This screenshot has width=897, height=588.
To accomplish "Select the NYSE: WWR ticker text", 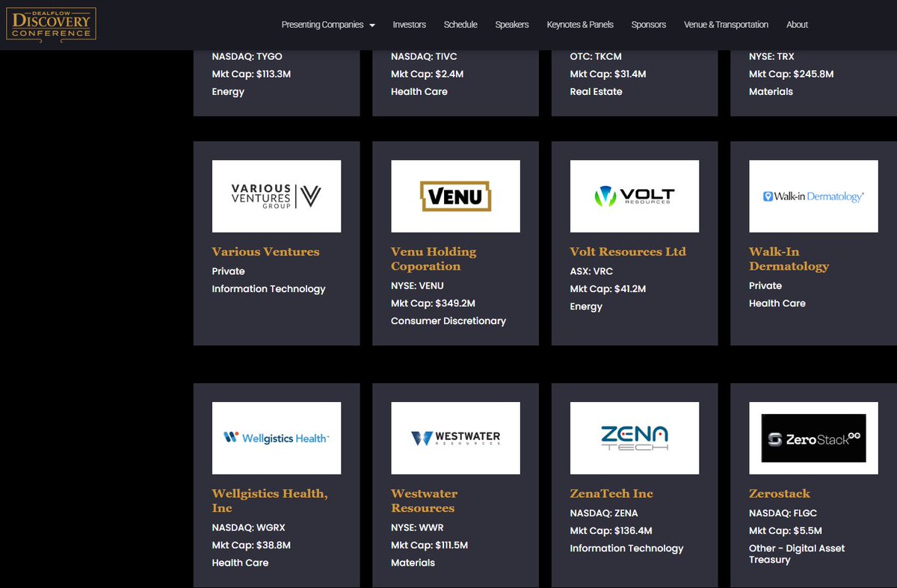I will pyautogui.click(x=418, y=527).
